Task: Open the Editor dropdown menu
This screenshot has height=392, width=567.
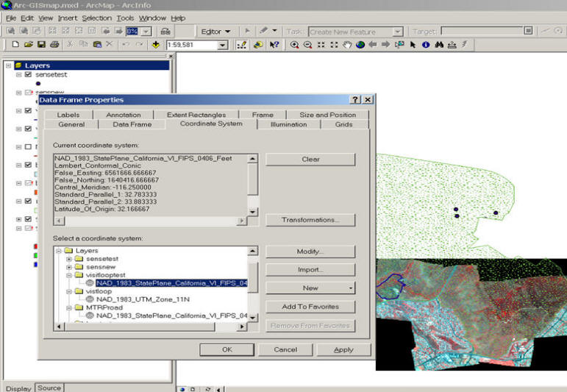Action: pyautogui.click(x=215, y=32)
